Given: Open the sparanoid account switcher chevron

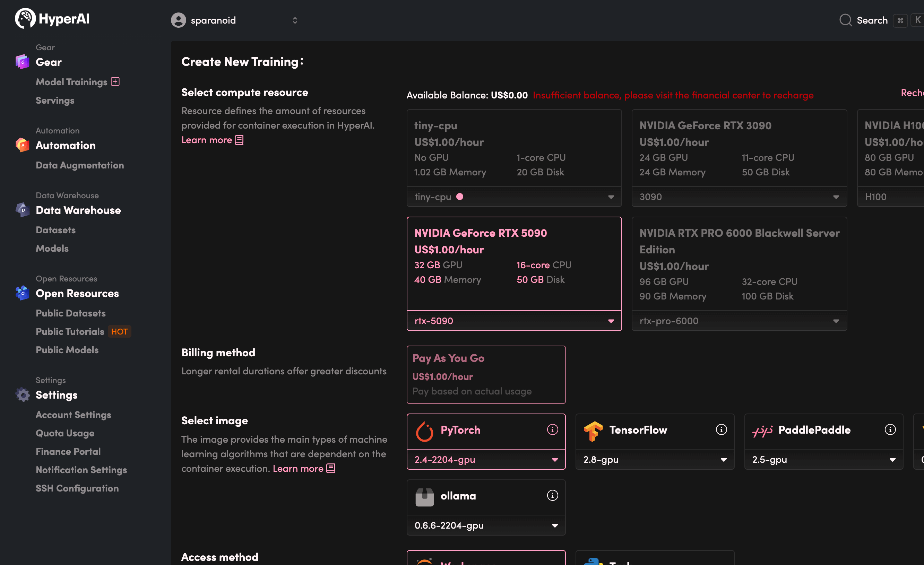Looking at the screenshot, I should (295, 20).
